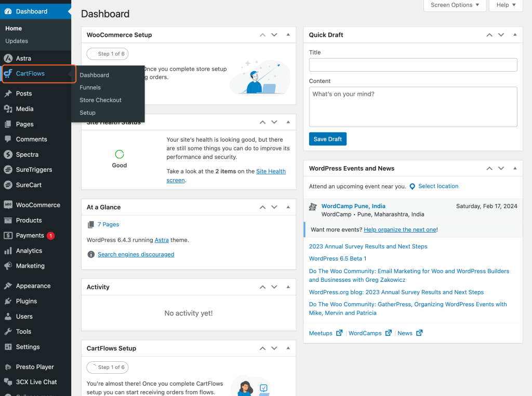Click the WooCommerce icon in sidebar
532x396 pixels.
[8, 205]
